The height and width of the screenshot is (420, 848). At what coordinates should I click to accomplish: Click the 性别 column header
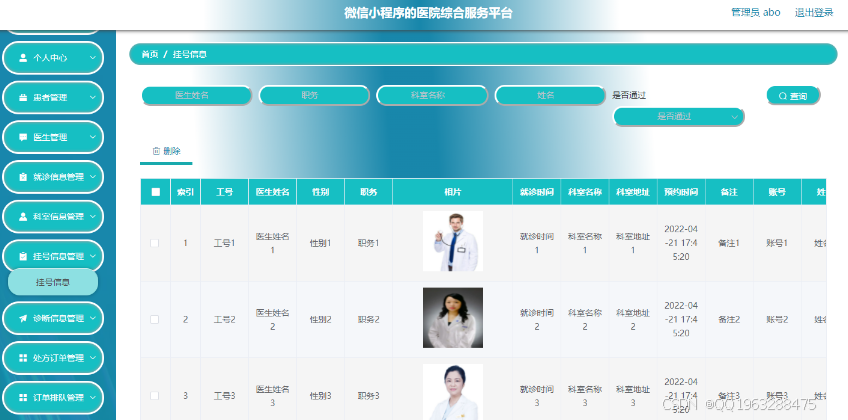pos(320,192)
